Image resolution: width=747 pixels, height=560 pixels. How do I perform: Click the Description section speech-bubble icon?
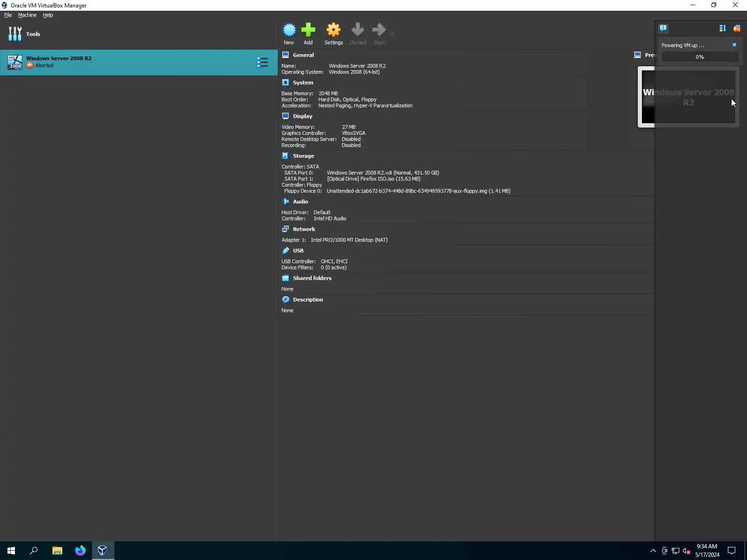(285, 300)
